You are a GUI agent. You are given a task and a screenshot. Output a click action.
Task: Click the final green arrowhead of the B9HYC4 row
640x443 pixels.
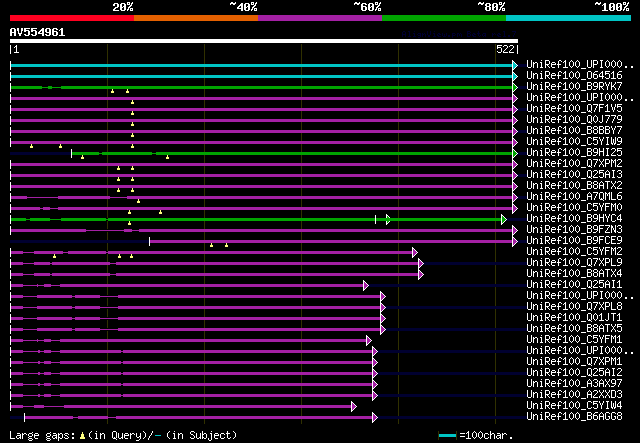[x=504, y=220]
